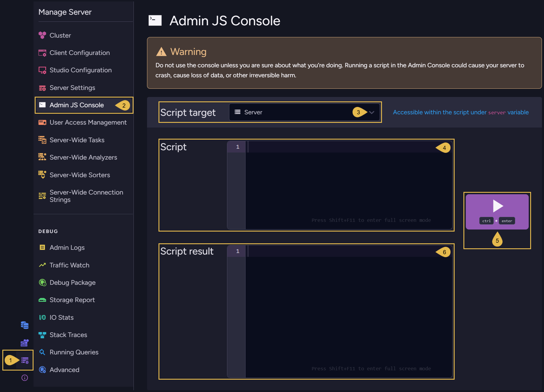This screenshot has width=544, height=392.
Task: Click the User Access Management icon
Action: [x=42, y=123]
